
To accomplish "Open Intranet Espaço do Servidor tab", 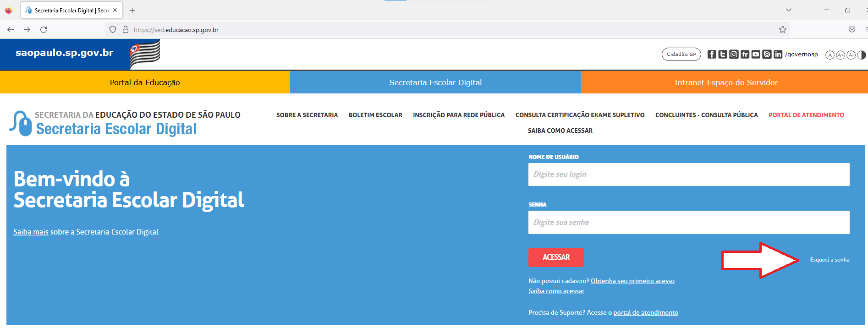I will [x=725, y=82].
